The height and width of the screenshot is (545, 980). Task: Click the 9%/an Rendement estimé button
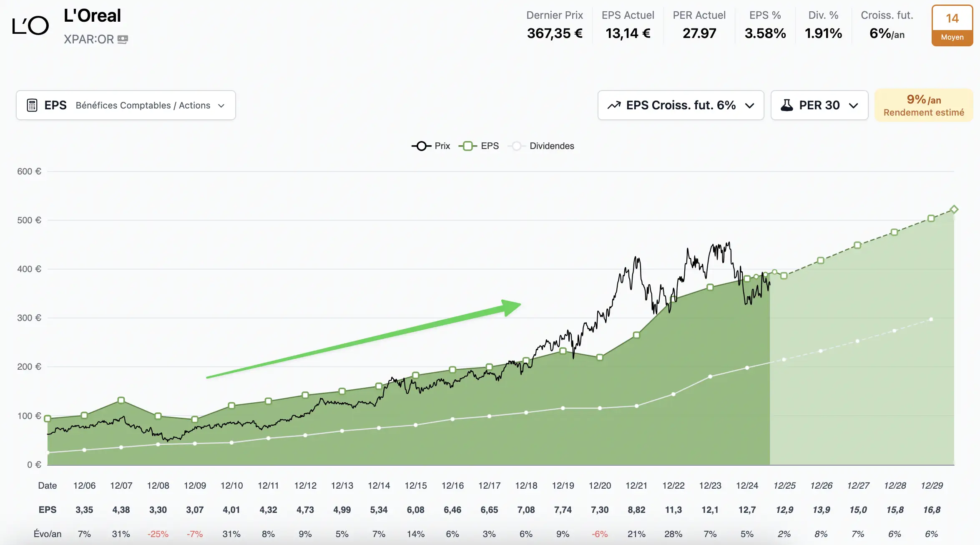tap(924, 105)
